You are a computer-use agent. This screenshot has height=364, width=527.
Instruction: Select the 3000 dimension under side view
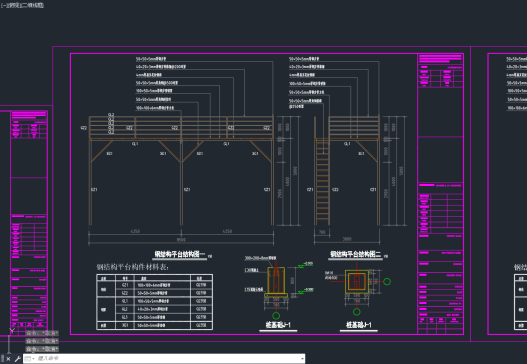[347, 239]
